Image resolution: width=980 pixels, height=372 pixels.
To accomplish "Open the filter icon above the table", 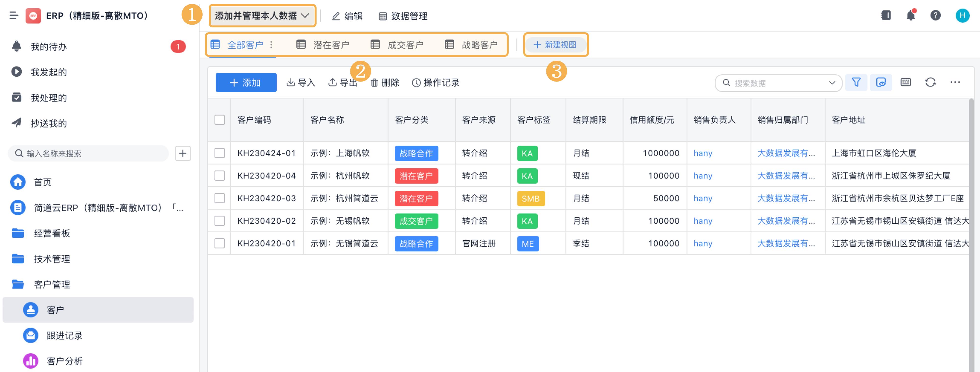I will [x=856, y=82].
